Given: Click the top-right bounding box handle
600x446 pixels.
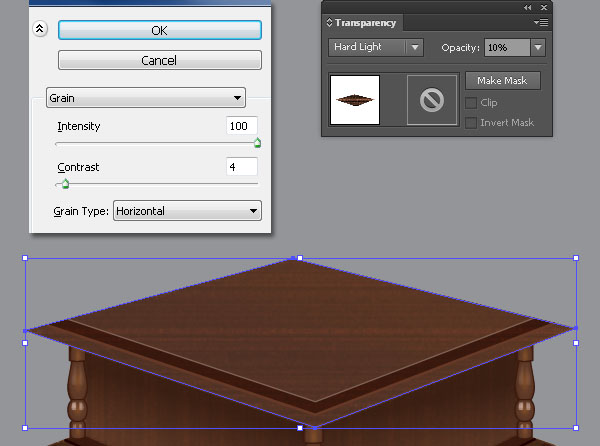Looking at the screenshot, I should click(x=576, y=258).
